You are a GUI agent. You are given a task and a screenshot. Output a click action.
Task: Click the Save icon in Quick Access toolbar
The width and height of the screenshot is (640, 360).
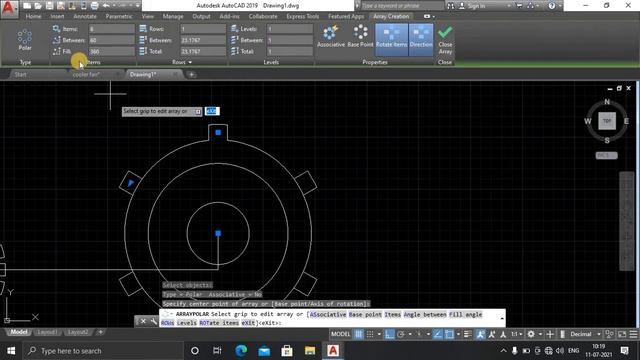49,6
